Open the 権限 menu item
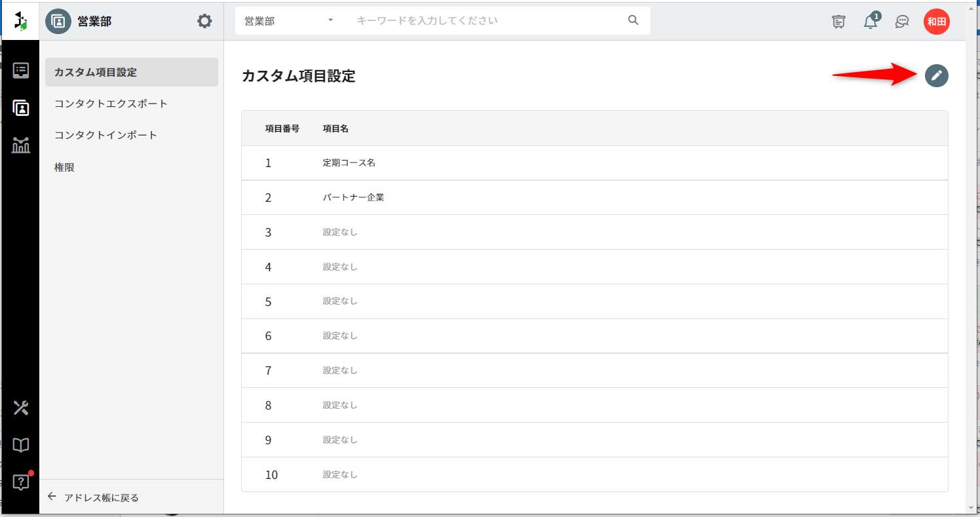 pyautogui.click(x=64, y=167)
